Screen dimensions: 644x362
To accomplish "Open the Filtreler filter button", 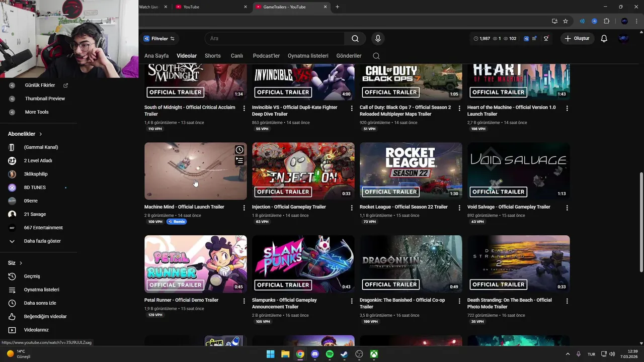I will coord(159,39).
